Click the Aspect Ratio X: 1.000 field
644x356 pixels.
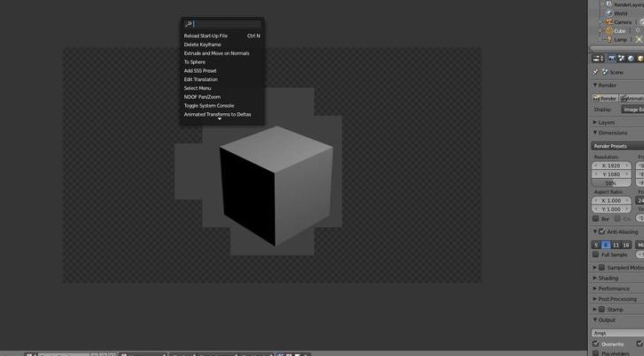(611, 200)
